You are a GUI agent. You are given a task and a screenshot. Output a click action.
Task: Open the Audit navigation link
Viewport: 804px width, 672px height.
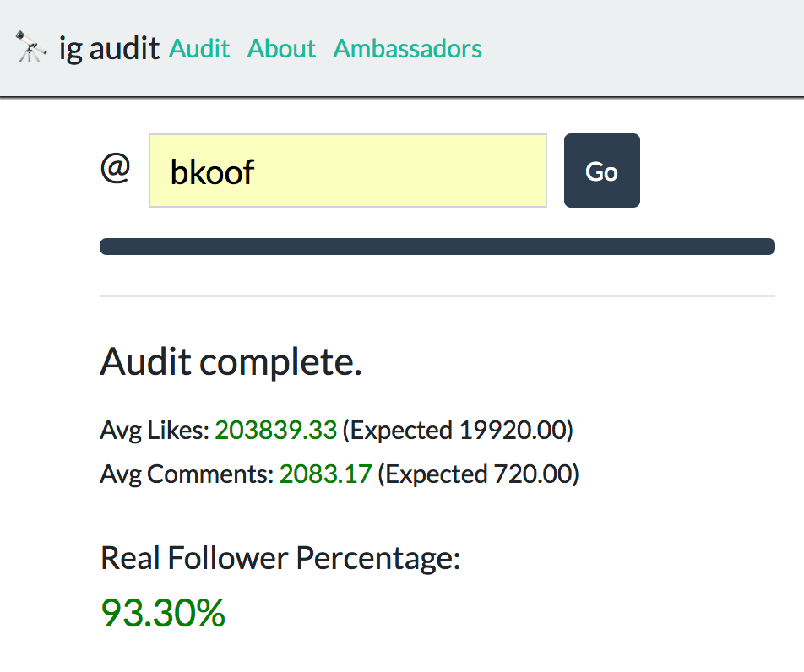(x=199, y=49)
